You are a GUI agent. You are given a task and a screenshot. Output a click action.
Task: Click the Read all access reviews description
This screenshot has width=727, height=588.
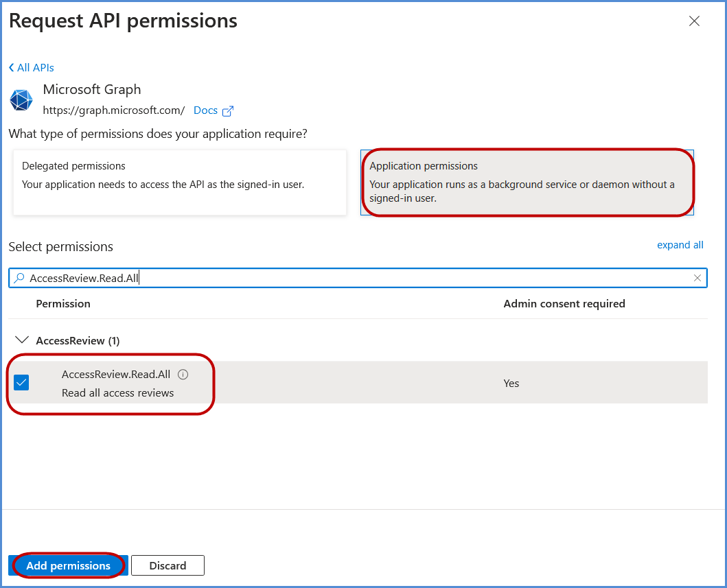click(x=117, y=393)
